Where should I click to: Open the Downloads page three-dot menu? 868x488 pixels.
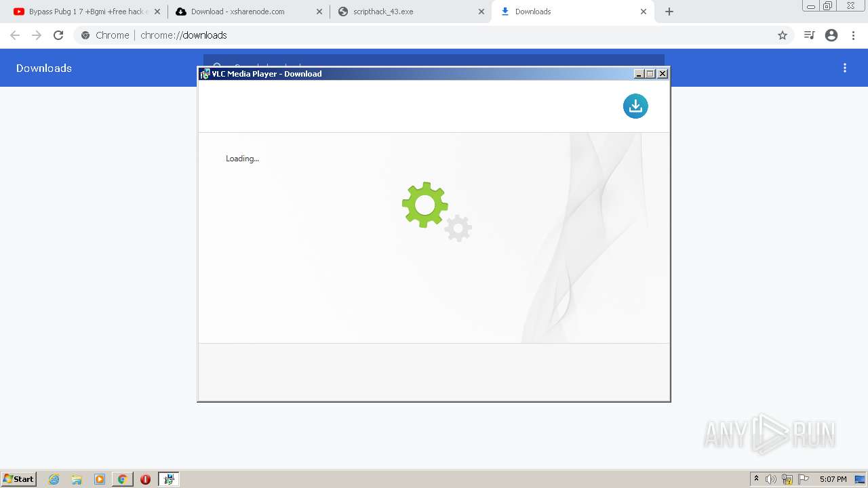845,68
